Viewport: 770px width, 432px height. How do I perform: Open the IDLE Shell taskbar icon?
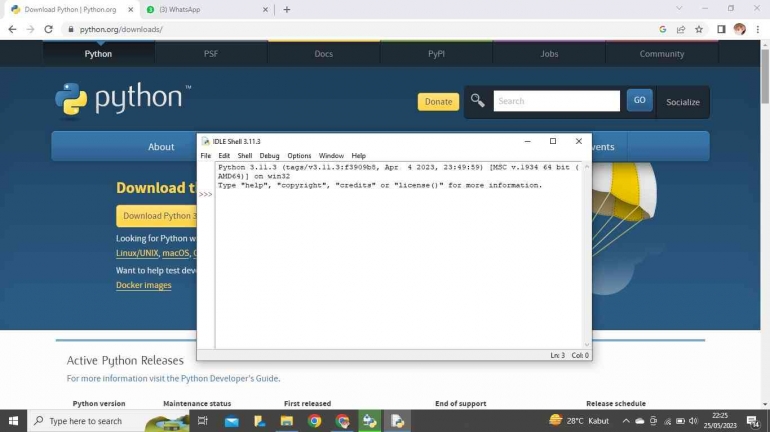pos(397,421)
